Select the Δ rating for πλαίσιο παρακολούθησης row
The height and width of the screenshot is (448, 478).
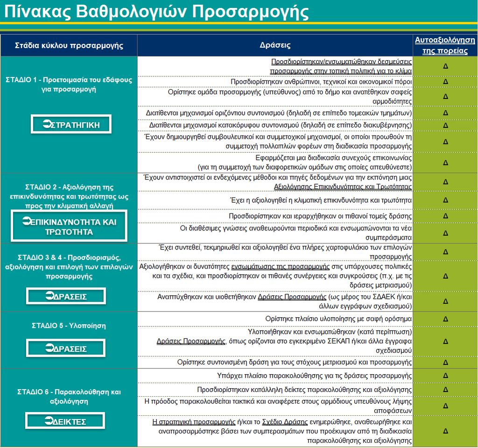pos(445,376)
